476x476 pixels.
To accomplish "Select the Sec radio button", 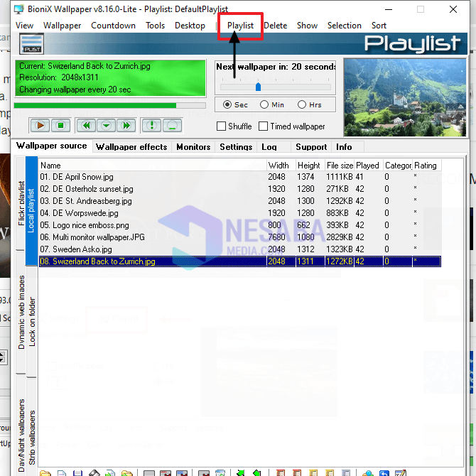I will coord(227,104).
